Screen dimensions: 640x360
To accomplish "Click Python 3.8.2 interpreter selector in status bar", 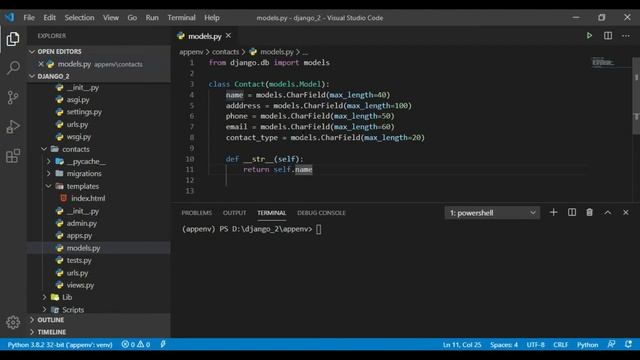I will click(x=60, y=345).
